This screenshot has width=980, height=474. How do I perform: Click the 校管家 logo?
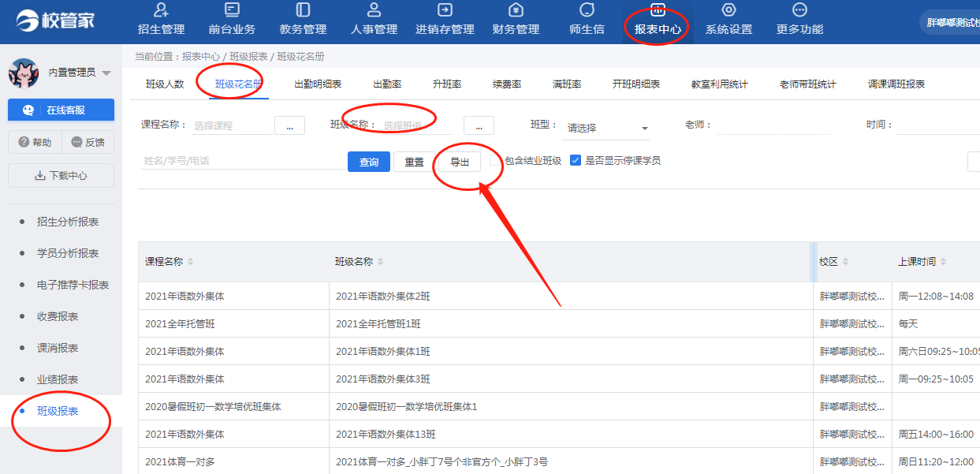point(55,21)
